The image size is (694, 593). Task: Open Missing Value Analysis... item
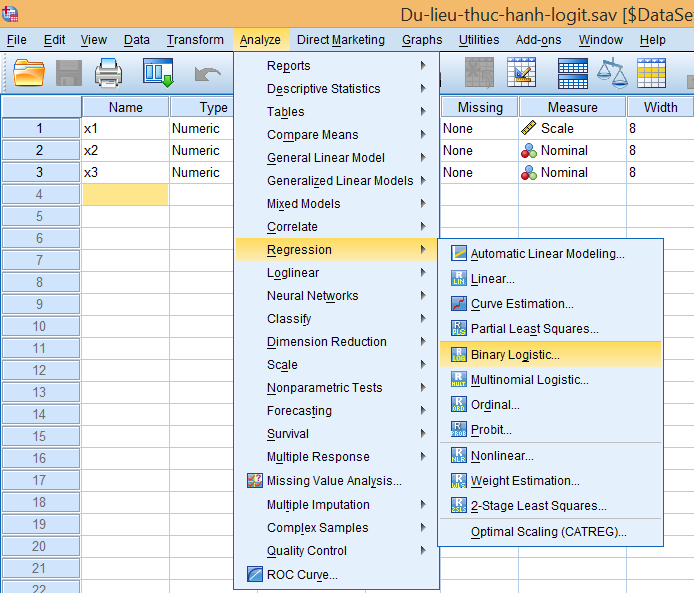(x=337, y=481)
